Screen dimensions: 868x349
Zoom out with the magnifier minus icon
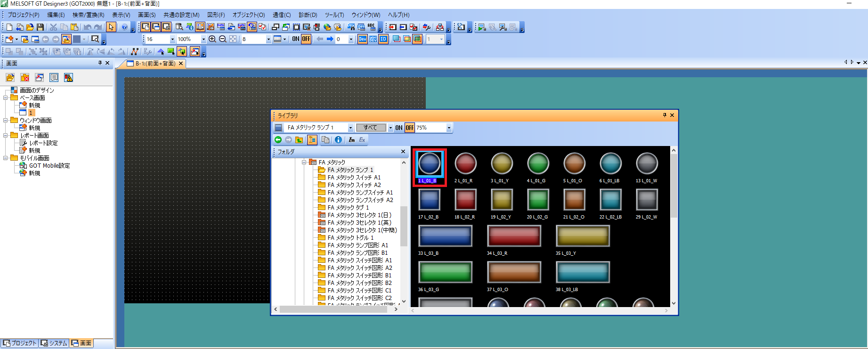[x=223, y=39]
